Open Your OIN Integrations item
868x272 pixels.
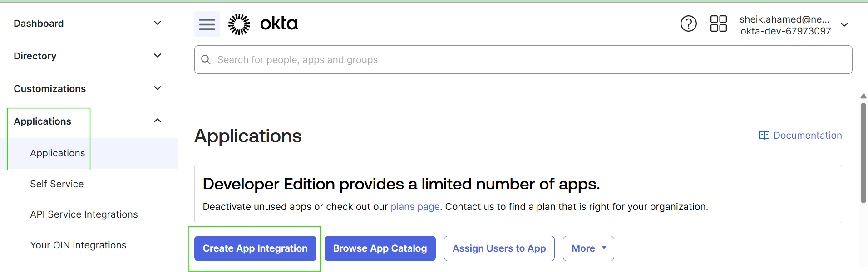[78, 245]
